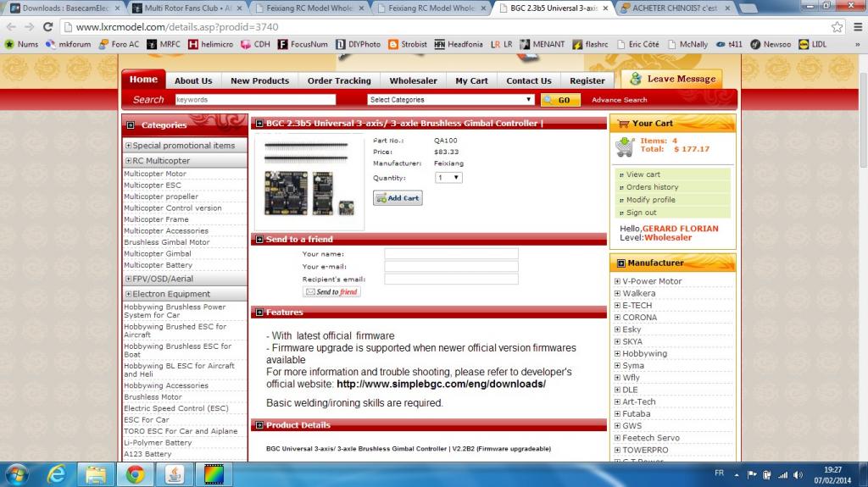Expand Special promotional items category
The image size is (868, 487).
coord(129,146)
